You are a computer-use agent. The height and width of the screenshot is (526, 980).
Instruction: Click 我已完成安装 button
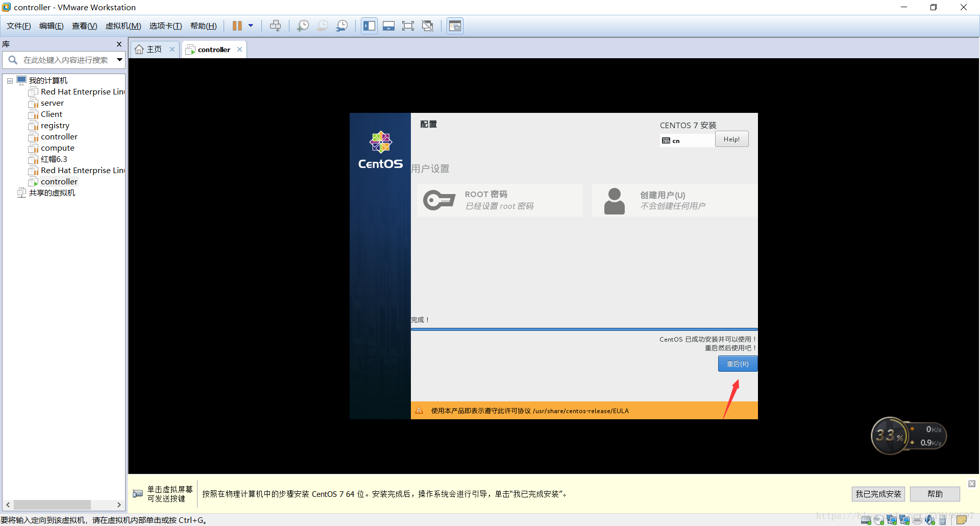[878, 494]
